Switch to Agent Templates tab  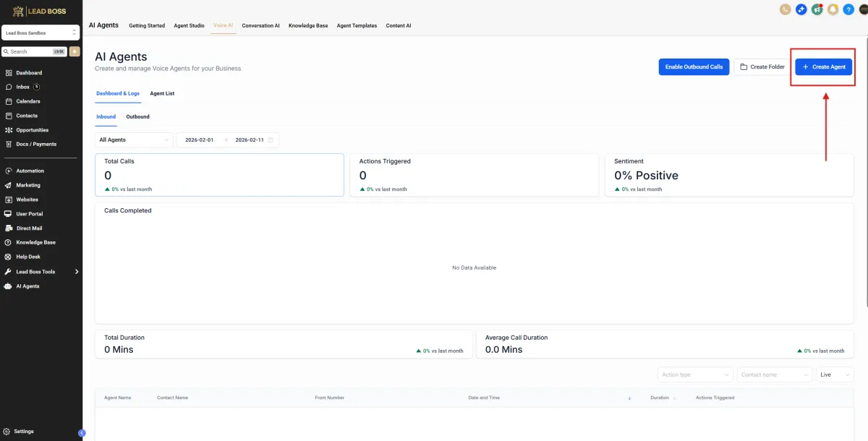coord(357,25)
